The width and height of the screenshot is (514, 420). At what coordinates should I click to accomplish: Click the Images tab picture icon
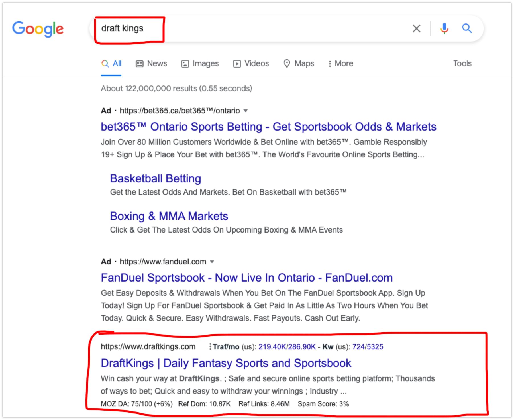point(185,64)
